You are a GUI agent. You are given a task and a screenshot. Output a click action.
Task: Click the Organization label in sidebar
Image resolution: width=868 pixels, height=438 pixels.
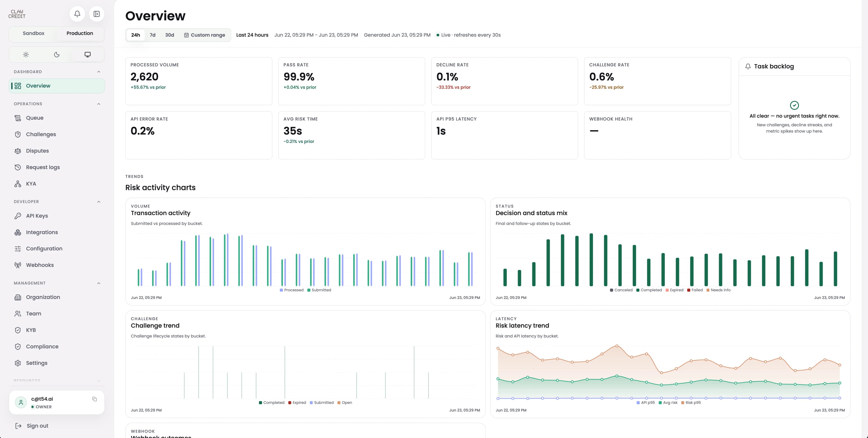pos(43,298)
